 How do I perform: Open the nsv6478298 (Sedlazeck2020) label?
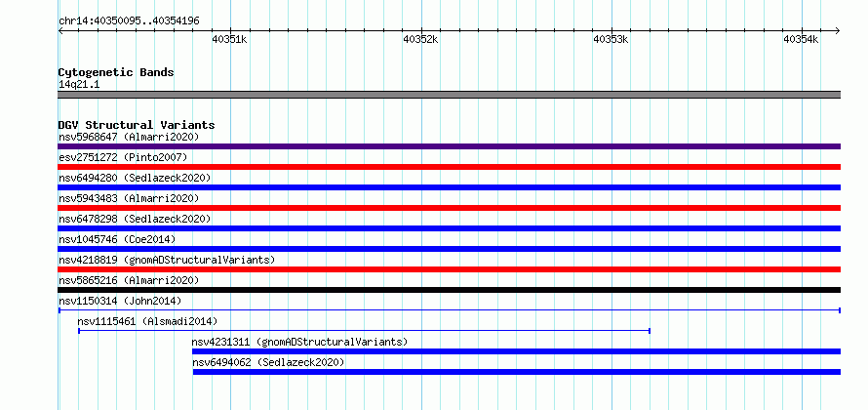pyautogui.click(x=135, y=219)
